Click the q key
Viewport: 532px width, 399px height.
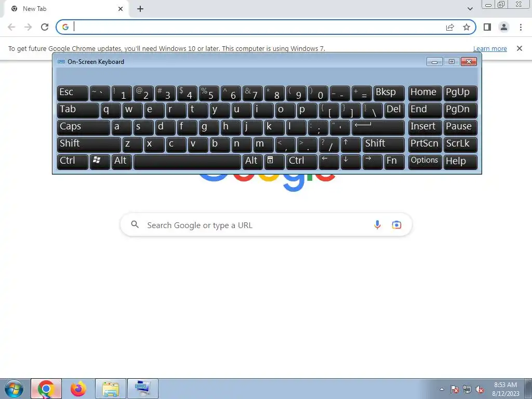[111, 110]
